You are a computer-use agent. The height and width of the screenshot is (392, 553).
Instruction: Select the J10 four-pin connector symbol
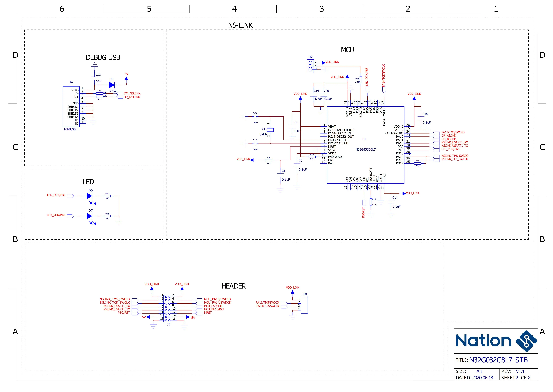coord(304,305)
